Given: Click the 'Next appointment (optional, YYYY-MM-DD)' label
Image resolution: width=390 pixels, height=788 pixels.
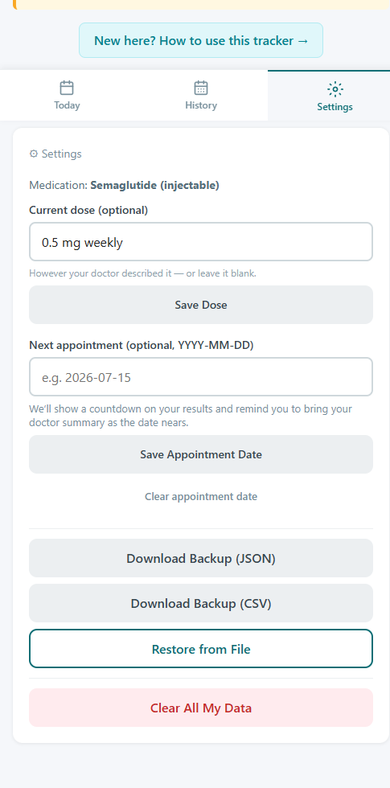Looking at the screenshot, I should coord(141,346).
